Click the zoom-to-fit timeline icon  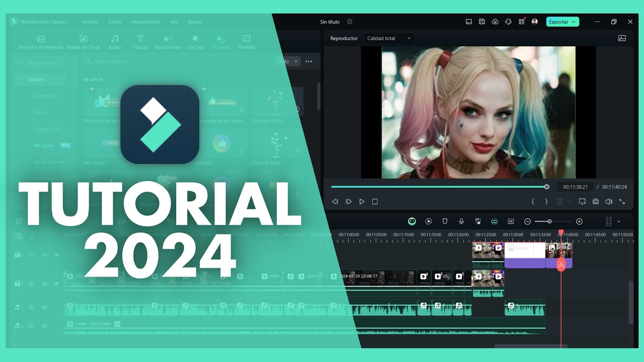pyautogui.click(x=511, y=221)
